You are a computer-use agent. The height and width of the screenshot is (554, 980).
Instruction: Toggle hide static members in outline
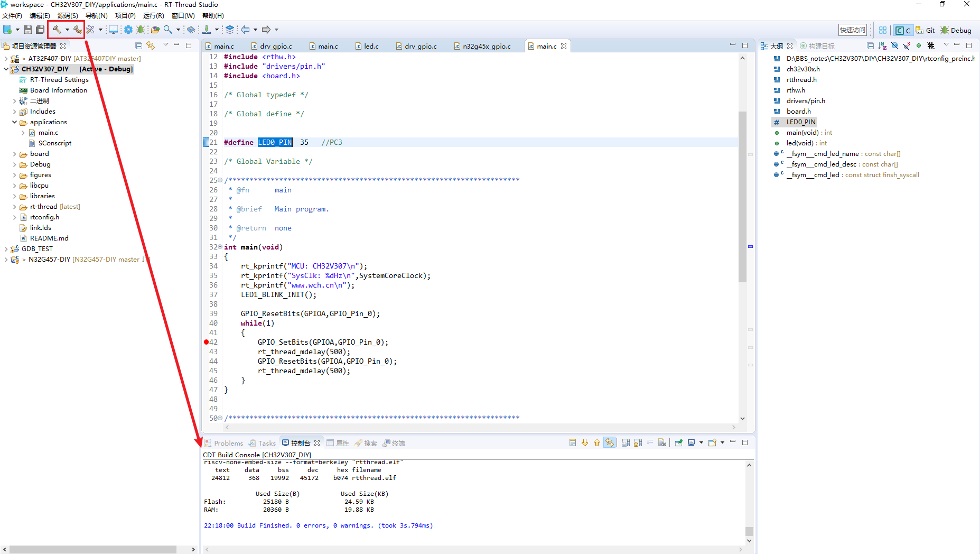(907, 45)
